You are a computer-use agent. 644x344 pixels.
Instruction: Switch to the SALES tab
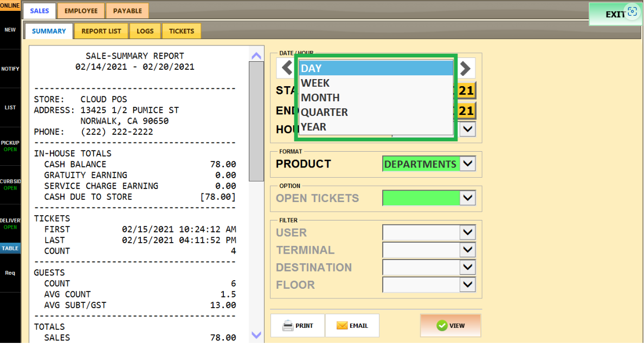(x=40, y=11)
